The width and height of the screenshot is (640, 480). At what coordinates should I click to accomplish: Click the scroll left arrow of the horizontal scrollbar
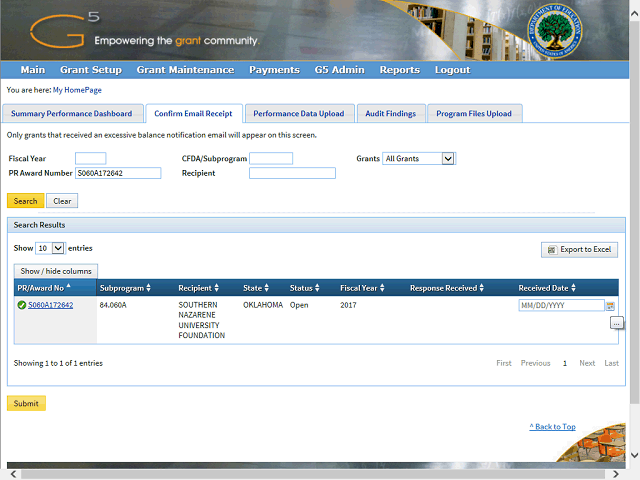pos(13,474)
